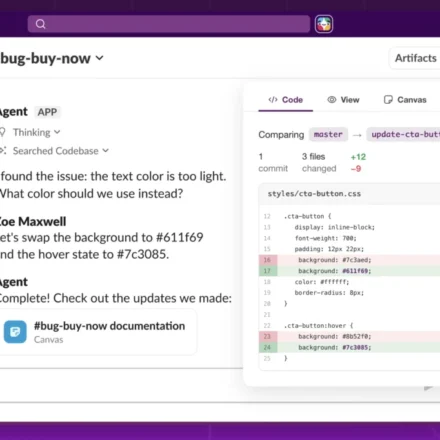Image resolution: width=440 pixels, height=440 pixels.
Task: Click the Searched Codebase sparkle icon
Action: [x=3, y=151]
